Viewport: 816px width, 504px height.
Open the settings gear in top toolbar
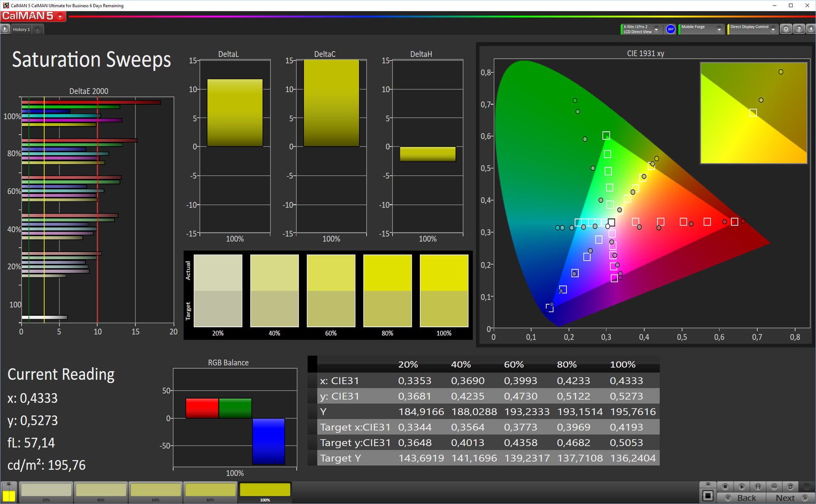(x=786, y=29)
